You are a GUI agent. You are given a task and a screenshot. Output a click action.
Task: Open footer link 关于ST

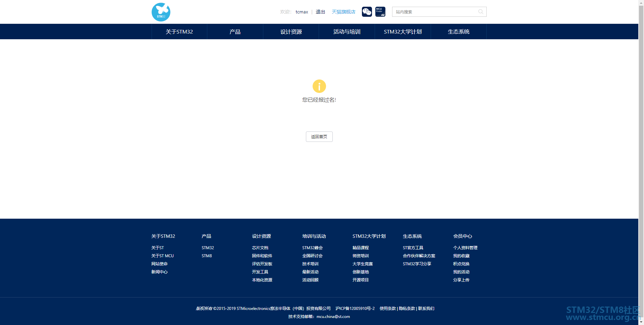pos(158,248)
